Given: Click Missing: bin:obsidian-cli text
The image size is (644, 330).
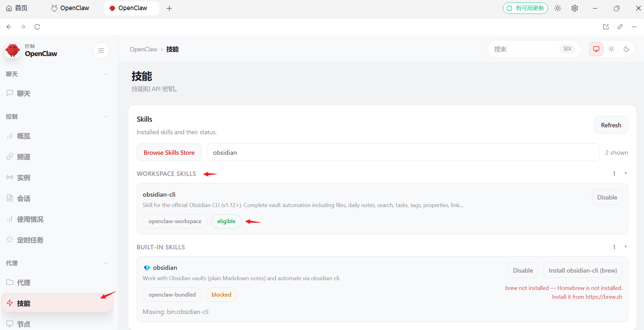Looking at the screenshot, I should coord(176,312).
